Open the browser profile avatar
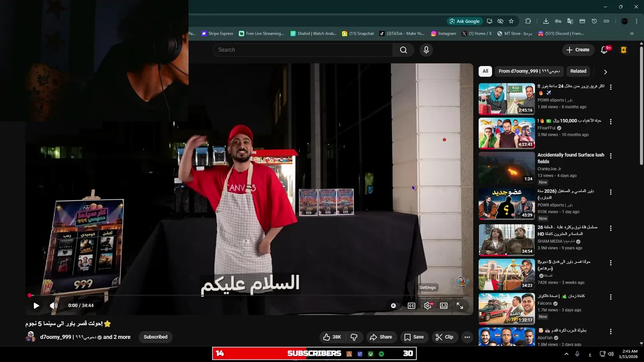The width and height of the screenshot is (644, 362). (x=624, y=21)
